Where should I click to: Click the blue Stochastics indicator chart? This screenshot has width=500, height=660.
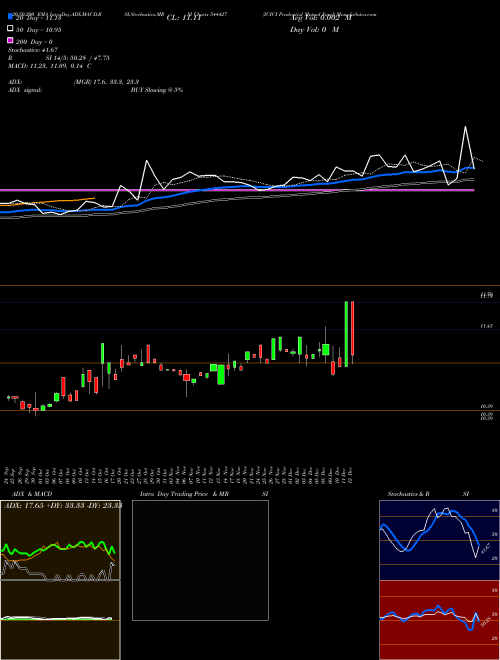click(x=439, y=540)
